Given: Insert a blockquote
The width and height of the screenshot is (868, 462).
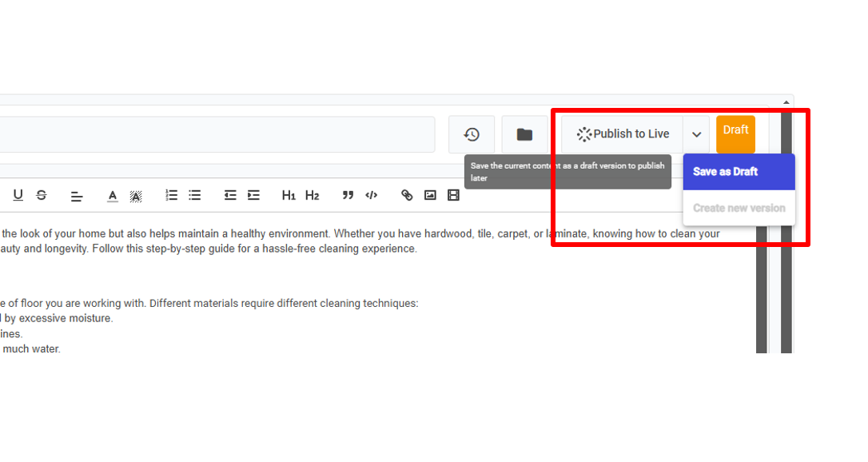Looking at the screenshot, I should (348, 195).
